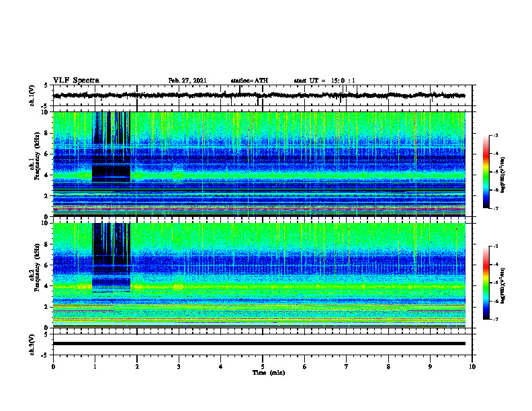Screen dimensions: 532x411
Task: Click time axis tick label "10"
Action: point(472,367)
